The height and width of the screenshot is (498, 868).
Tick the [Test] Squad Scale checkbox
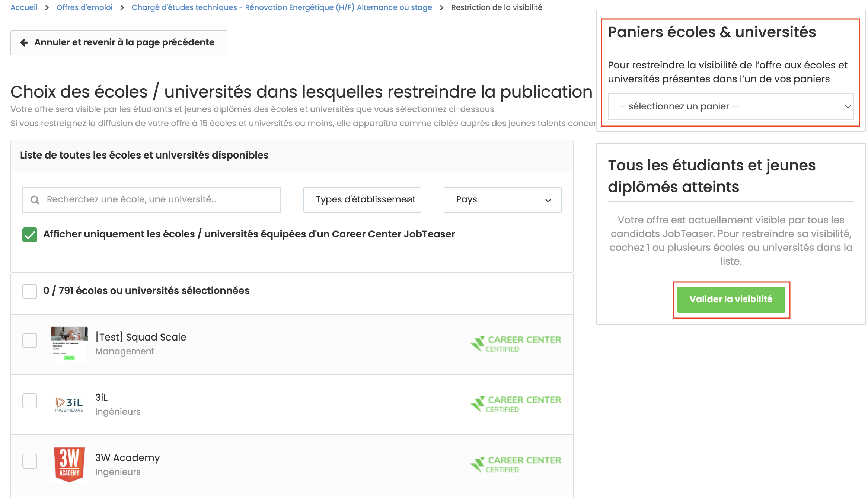coord(30,341)
